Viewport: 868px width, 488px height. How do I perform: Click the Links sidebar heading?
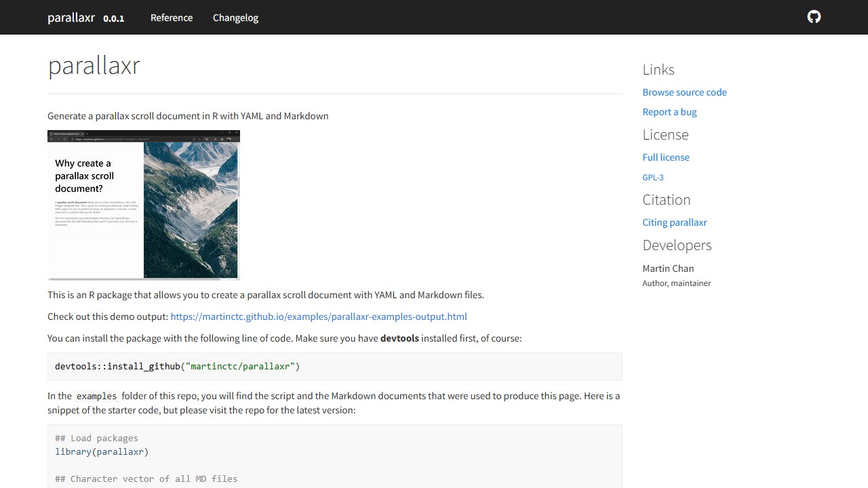click(x=658, y=70)
